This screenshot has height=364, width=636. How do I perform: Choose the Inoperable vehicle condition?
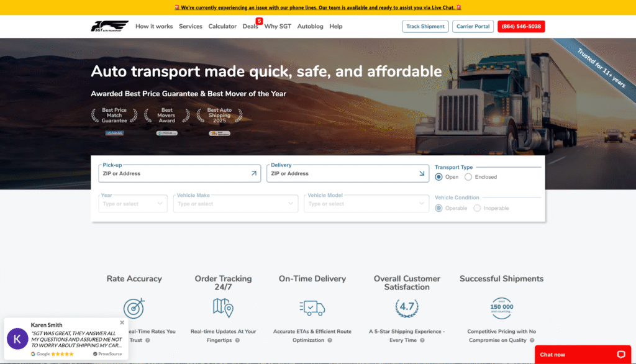pyautogui.click(x=477, y=208)
